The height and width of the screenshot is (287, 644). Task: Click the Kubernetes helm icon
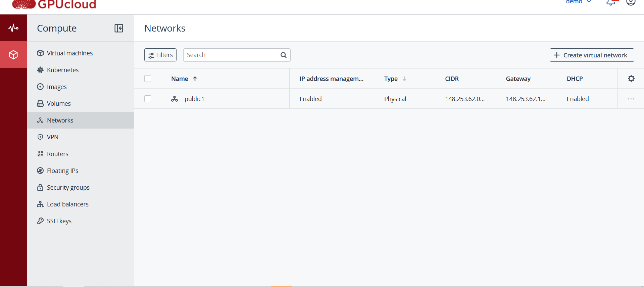click(x=40, y=70)
